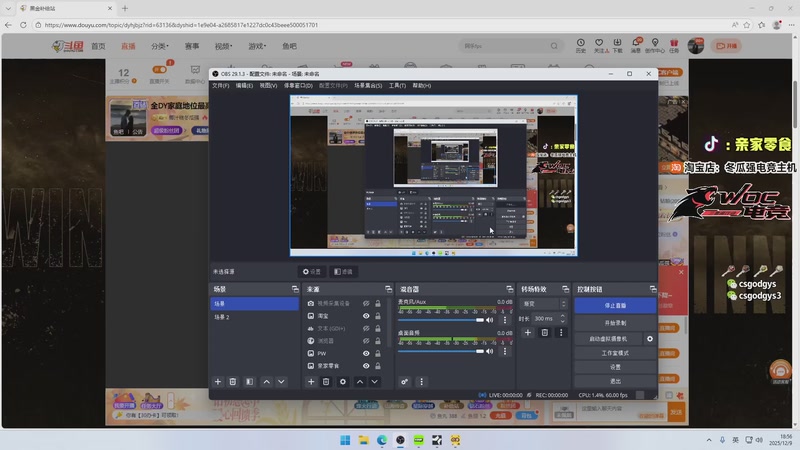Open Douyu messages (消息) bell icon
The image size is (800, 450).
click(x=636, y=45)
